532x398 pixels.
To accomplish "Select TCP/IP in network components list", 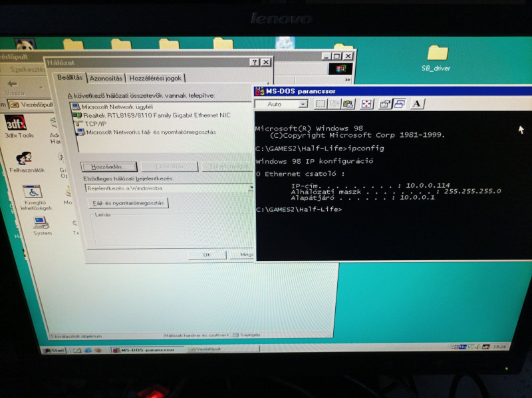I will click(x=91, y=124).
